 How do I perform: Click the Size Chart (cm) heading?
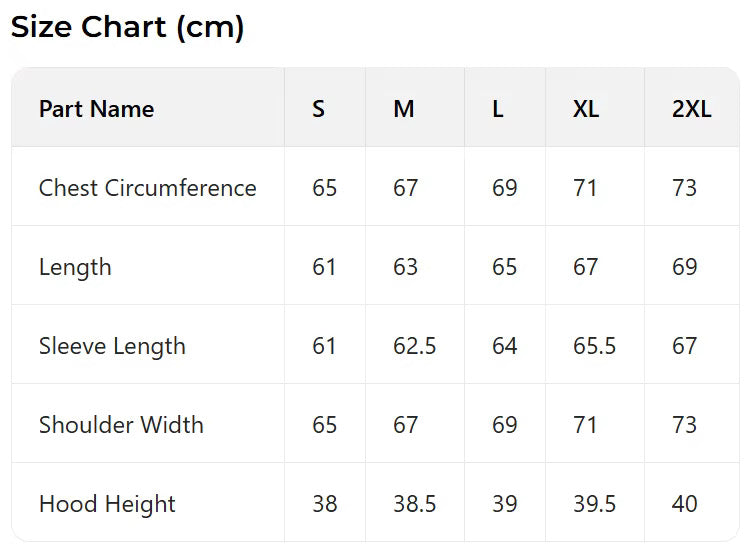point(127,27)
